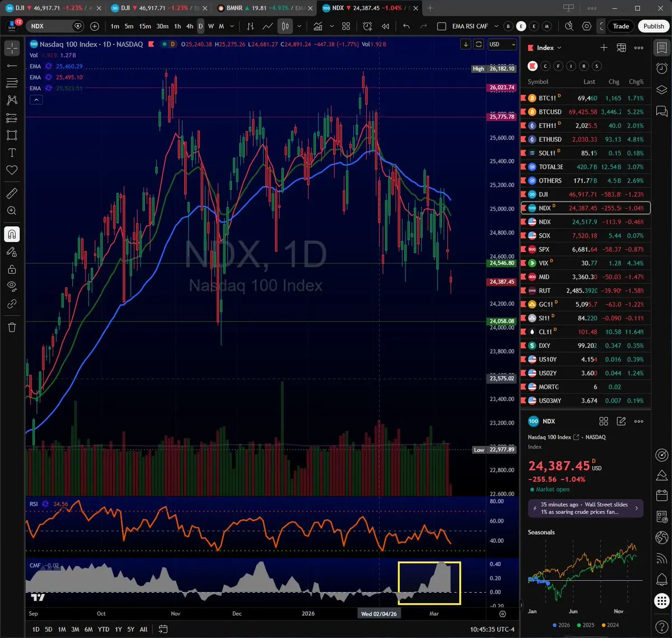Open a new tab with plus

point(430,8)
